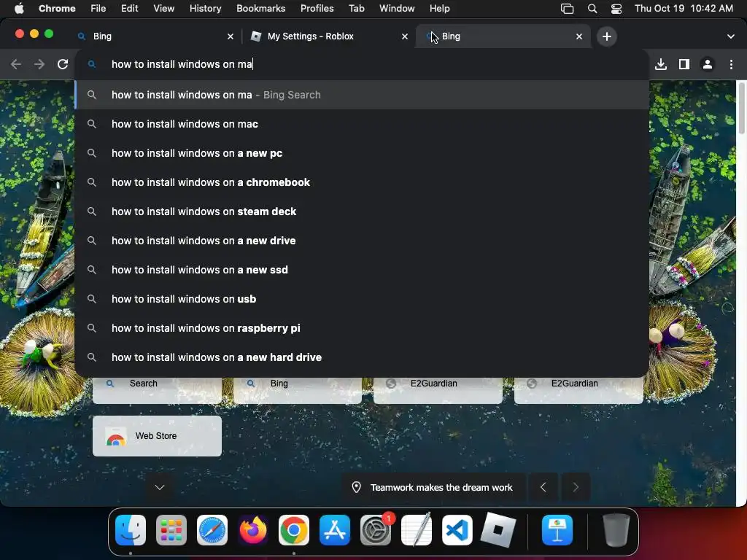Open Keynote from the Dock
This screenshot has height=560, width=747.
(557, 530)
